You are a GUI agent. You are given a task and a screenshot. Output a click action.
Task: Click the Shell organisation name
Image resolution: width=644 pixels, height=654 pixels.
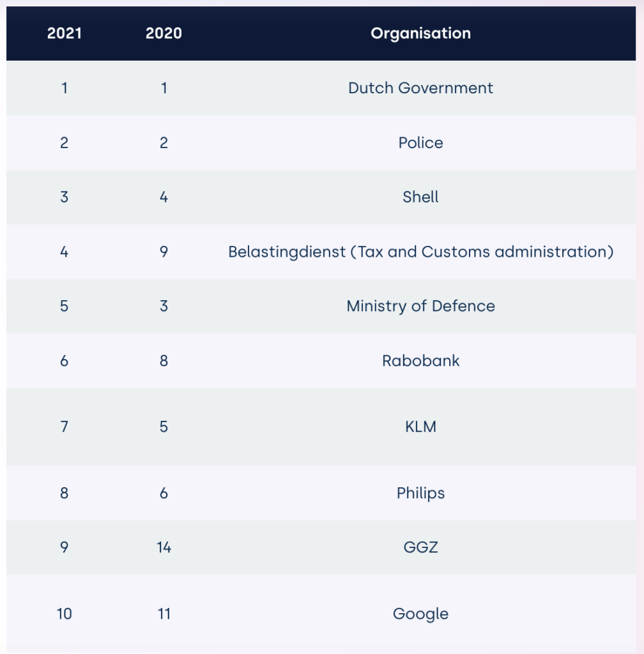pos(420,197)
